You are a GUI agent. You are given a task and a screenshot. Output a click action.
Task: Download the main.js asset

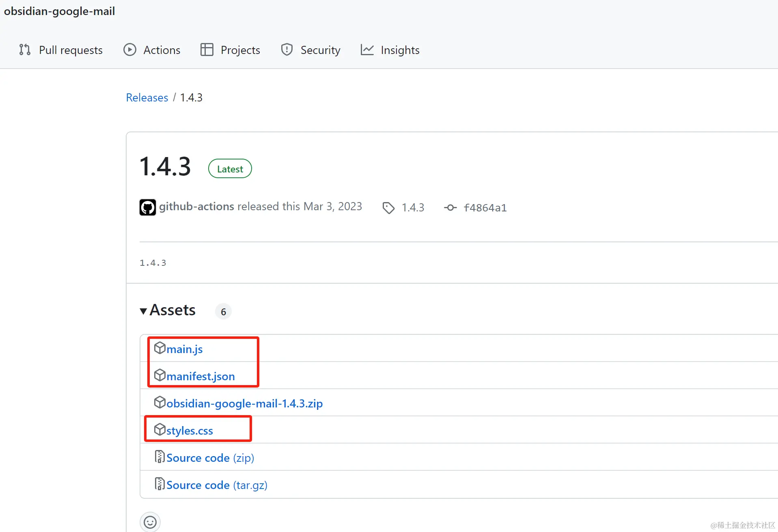(x=184, y=349)
